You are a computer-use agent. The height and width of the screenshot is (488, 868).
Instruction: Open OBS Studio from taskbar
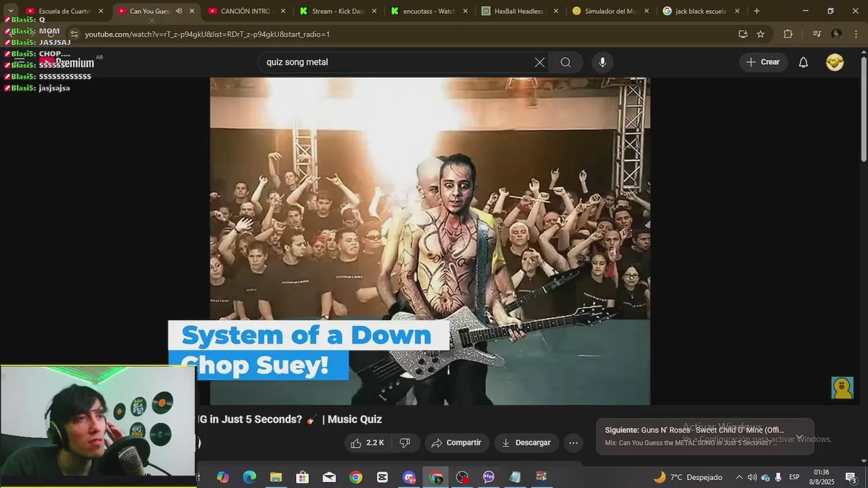click(462, 477)
